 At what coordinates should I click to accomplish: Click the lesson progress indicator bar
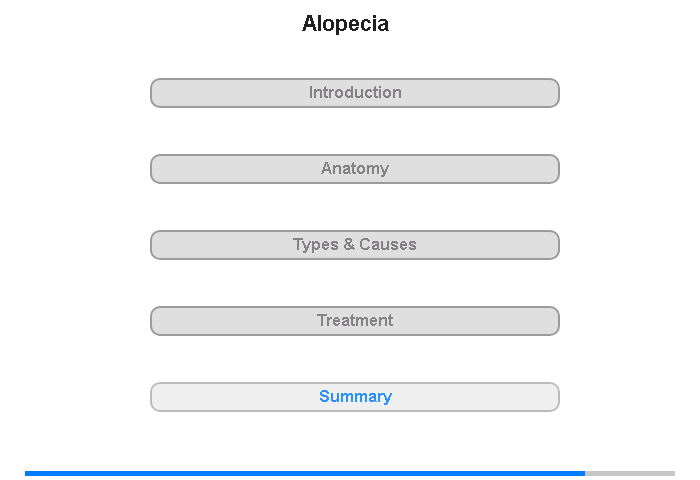(x=350, y=473)
